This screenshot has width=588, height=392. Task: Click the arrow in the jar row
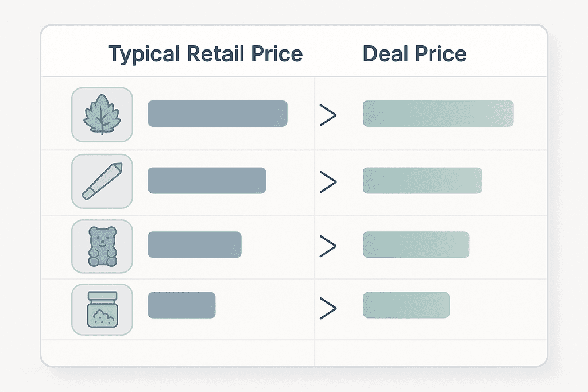point(328,308)
